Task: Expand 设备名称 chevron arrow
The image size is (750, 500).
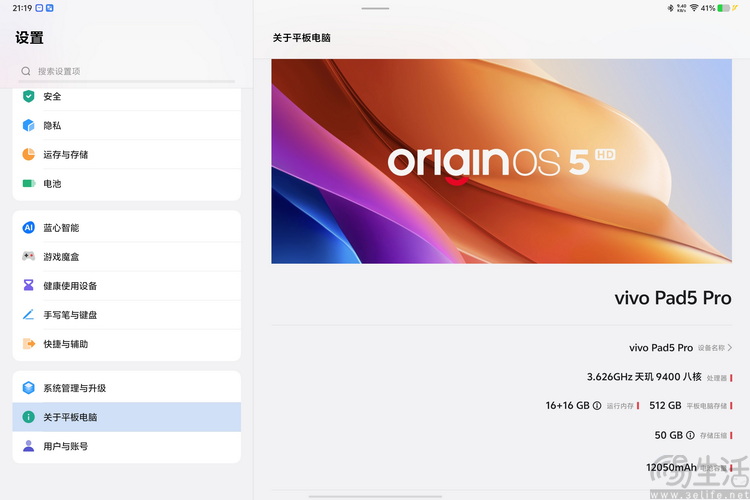Action: [730, 348]
